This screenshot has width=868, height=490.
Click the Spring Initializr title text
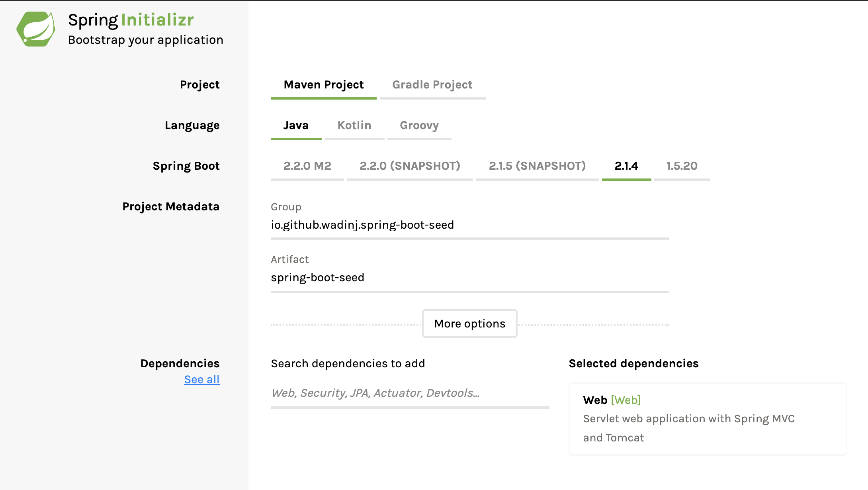[x=131, y=20]
